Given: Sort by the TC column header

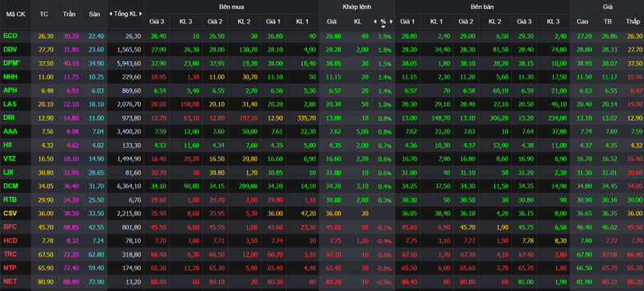Looking at the screenshot, I should coord(43,14).
